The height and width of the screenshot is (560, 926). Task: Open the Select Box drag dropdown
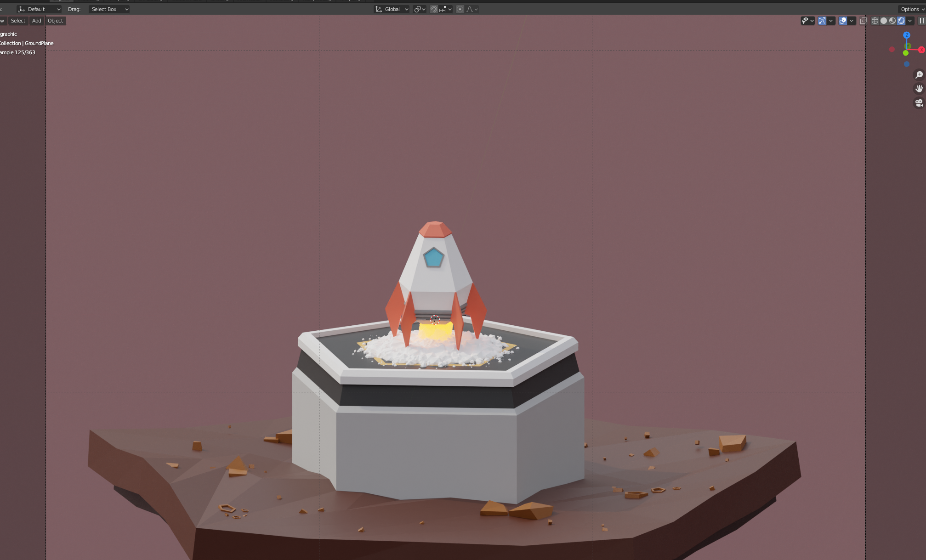[x=108, y=9]
